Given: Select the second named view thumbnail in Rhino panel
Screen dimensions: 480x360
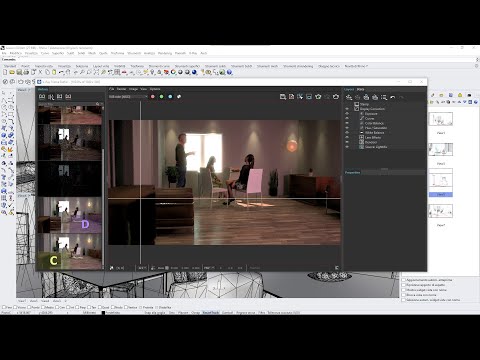Looking at the screenshot, I should [x=441, y=149].
